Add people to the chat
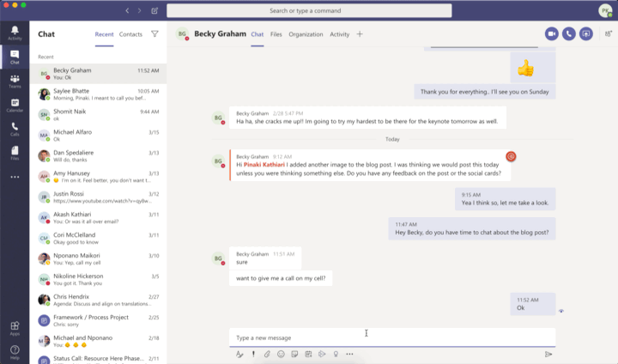This screenshot has height=364, width=618. [x=609, y=34]
